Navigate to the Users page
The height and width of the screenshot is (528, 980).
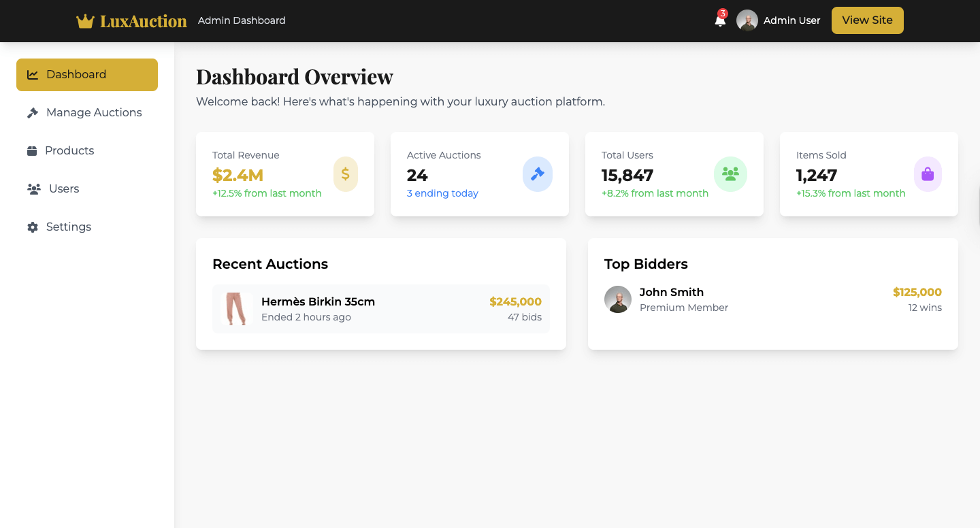pyautogui.click(x=64, y=189)
